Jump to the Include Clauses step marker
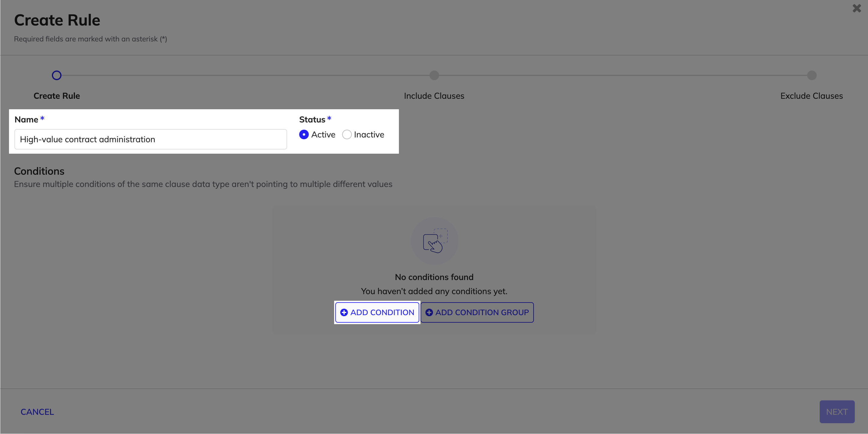 (x=434, y=75)
